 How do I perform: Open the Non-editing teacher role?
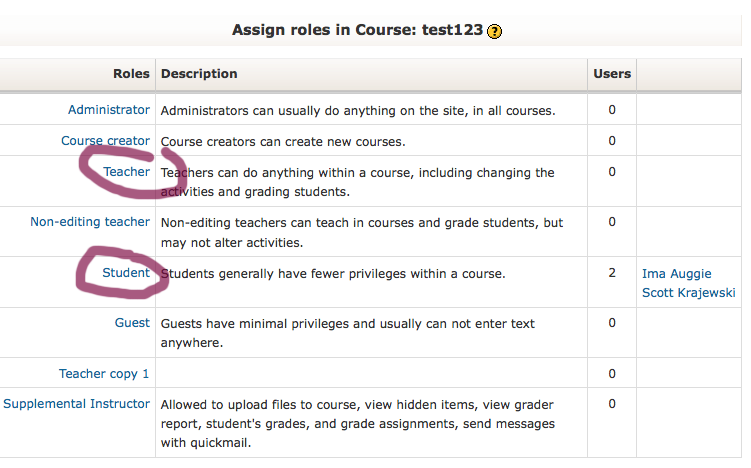(x=90, y=222)
